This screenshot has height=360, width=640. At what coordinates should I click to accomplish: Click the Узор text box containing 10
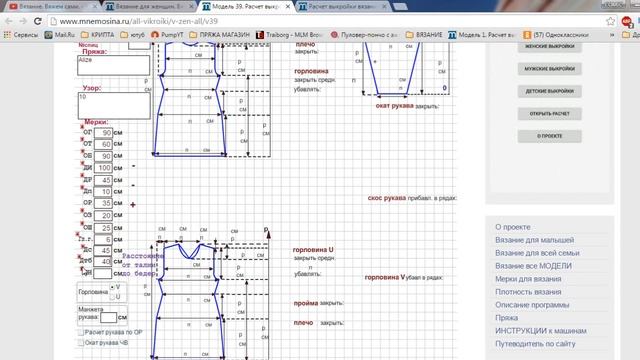[114, 106]
